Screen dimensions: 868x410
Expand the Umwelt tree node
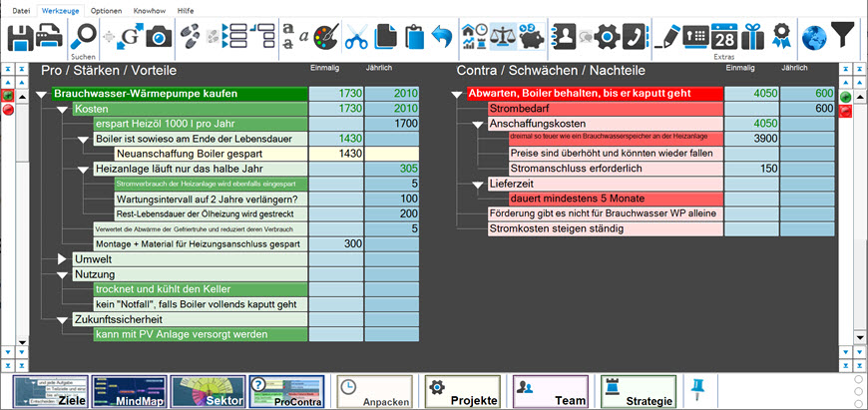(x=64, y=259)
